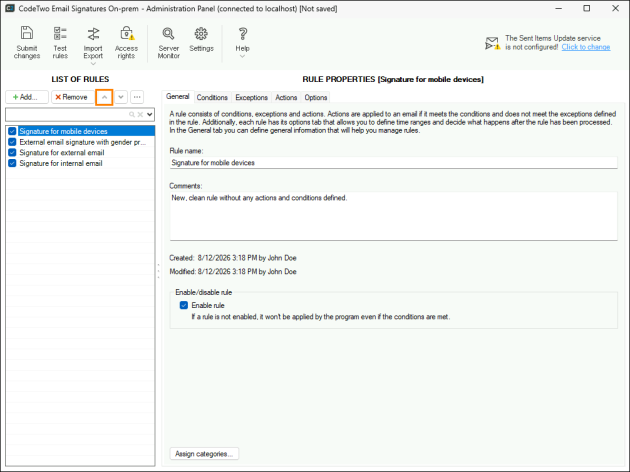630x472 pixels.
Task: Click into the Rule name field
Action: (393, 163)
